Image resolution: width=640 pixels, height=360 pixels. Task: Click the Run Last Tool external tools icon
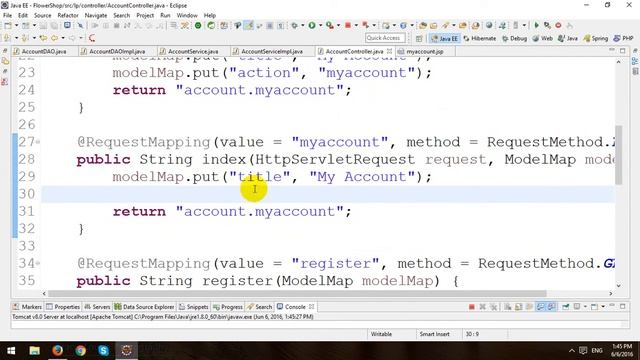329,25
